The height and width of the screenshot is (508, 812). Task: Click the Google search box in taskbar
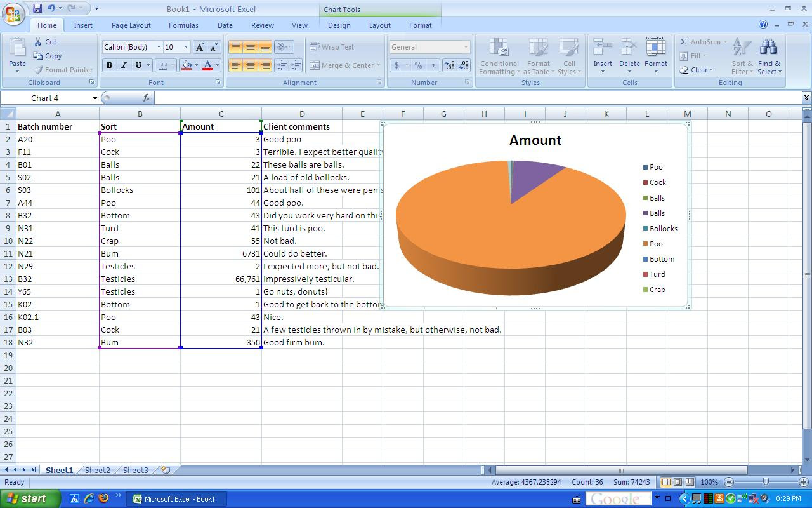(x=618, y=499)
